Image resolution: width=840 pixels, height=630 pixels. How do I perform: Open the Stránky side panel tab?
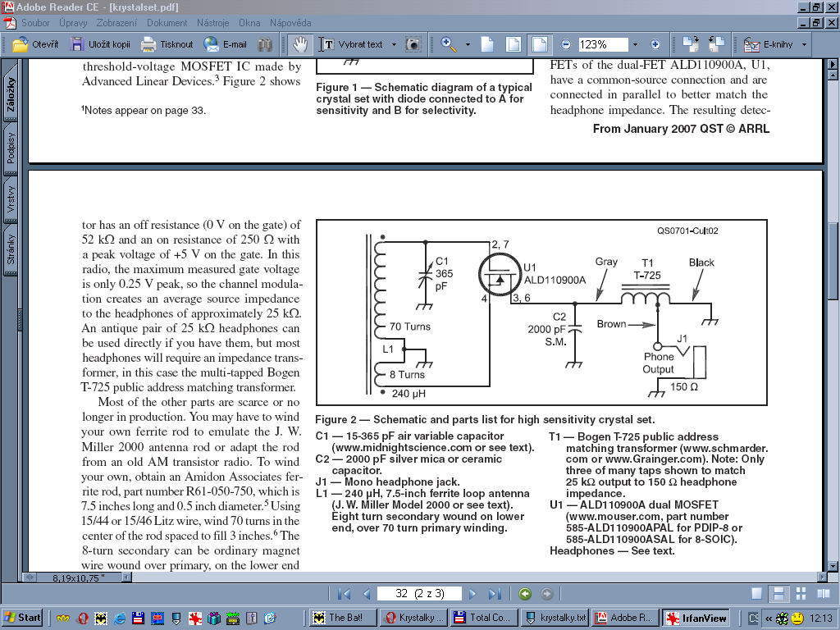pos(11,249)
